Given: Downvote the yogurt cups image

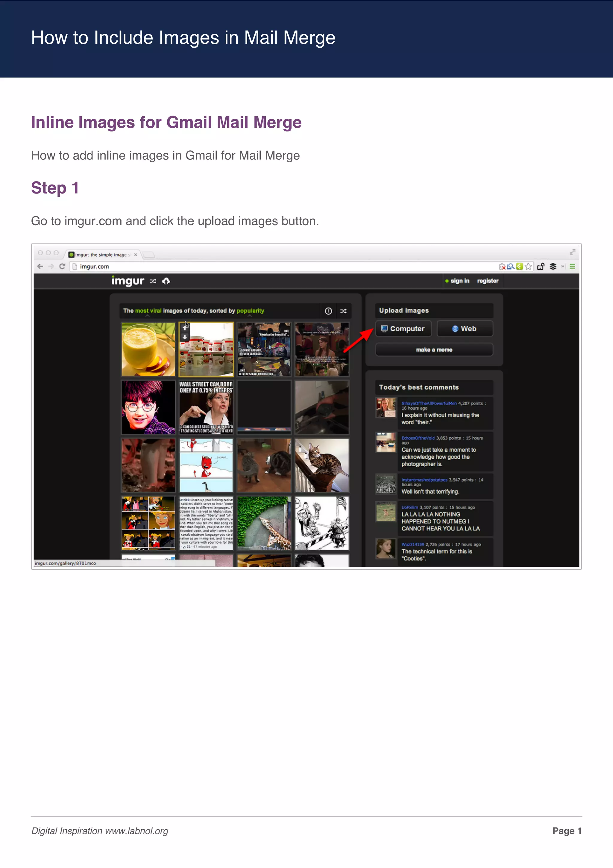Looking at the screenshot, I should (x=185, y=337).
